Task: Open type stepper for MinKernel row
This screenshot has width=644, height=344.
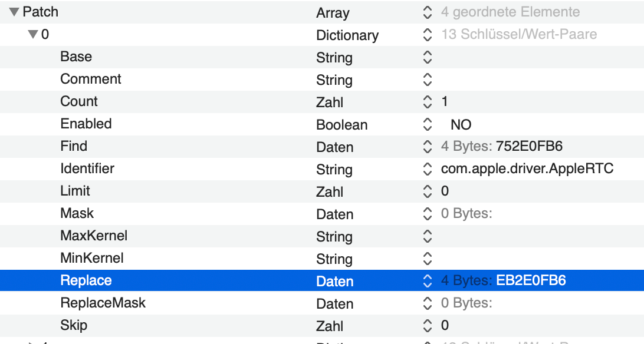Action: pyautogui.click(x=428, y=259)
